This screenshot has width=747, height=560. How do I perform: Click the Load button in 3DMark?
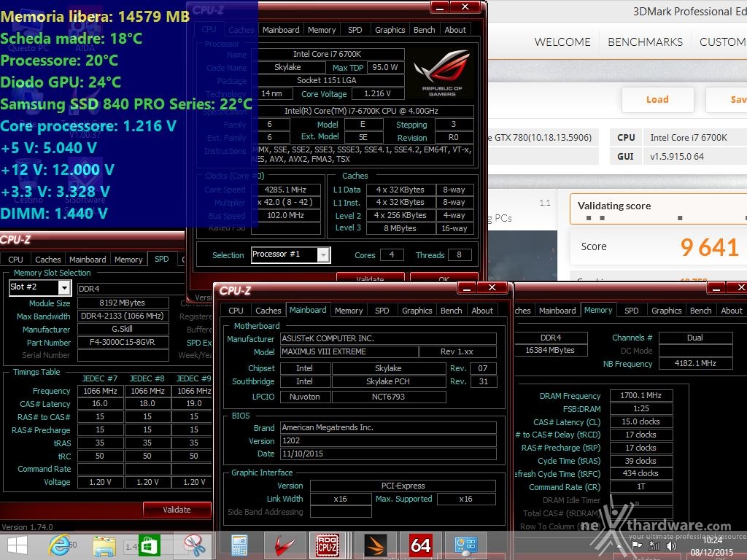[657, 99]
